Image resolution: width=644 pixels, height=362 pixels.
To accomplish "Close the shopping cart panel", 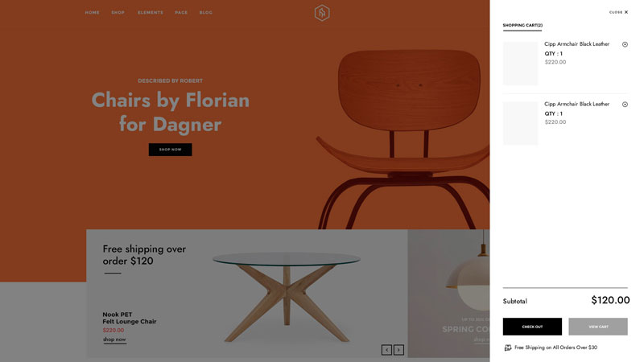I will coord(618,12).
